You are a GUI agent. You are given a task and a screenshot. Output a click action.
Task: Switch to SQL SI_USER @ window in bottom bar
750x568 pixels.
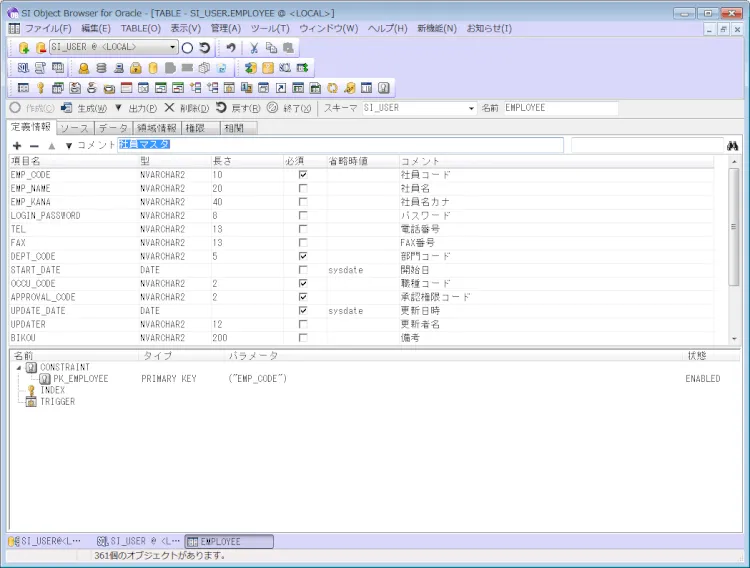click(x=138, y=542)
